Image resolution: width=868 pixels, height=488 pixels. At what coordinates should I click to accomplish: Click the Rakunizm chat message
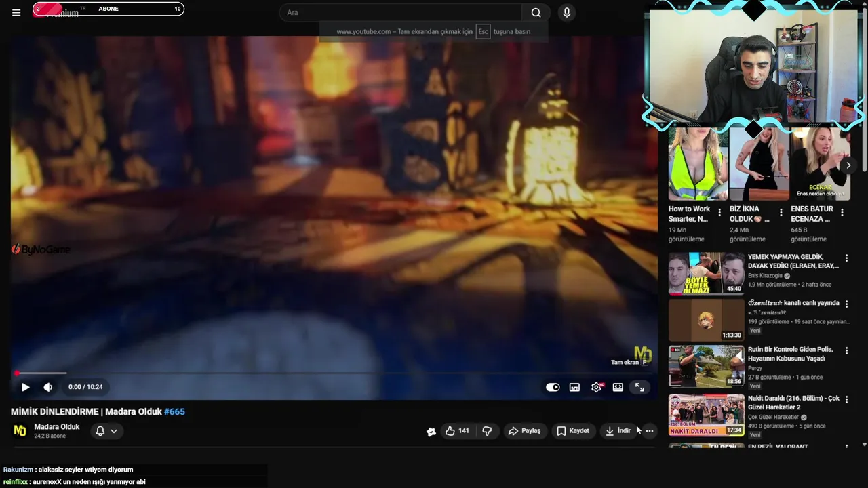(x=68, y=470)
